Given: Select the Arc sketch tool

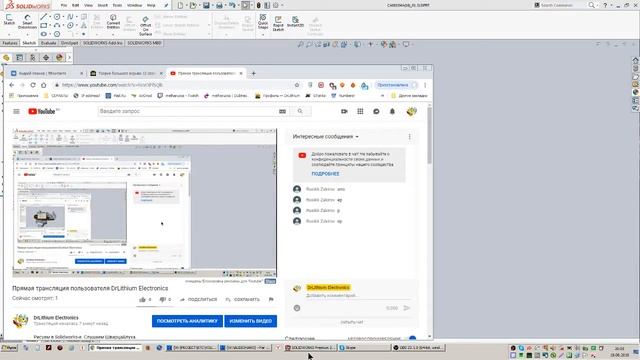Looking at the screenshot, I should (57, 25).
